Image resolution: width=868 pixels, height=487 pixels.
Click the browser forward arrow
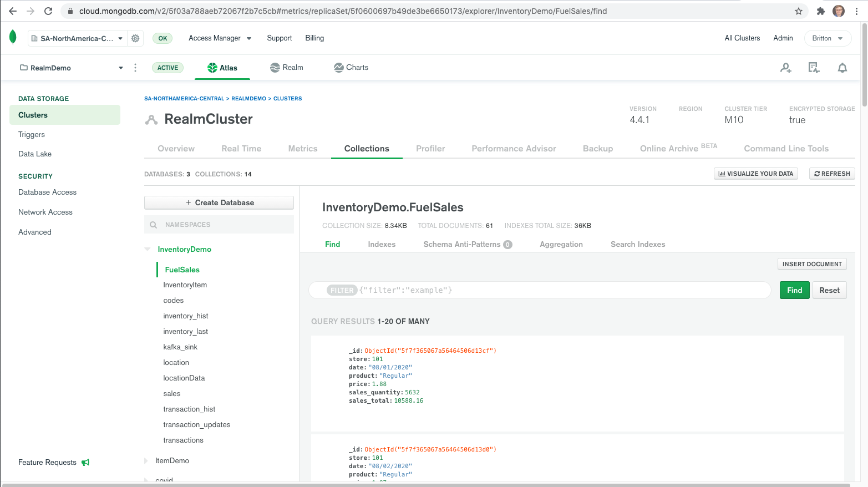point(31,11)
